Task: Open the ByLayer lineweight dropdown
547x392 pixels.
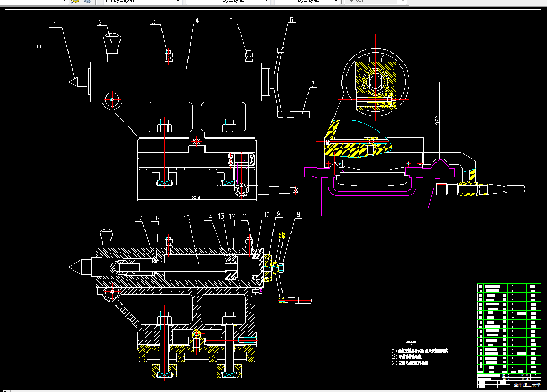Action: (x=306, y=1)
